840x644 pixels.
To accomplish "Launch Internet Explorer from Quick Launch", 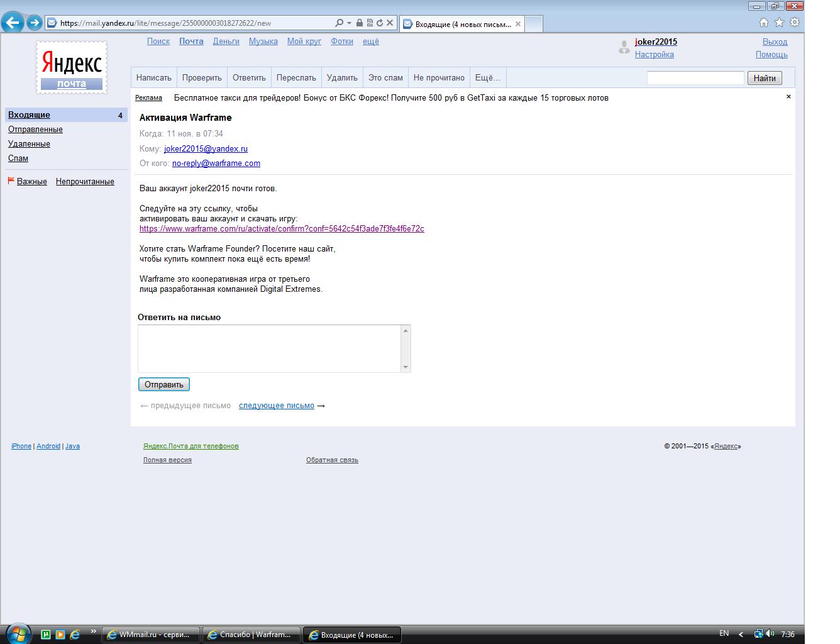I will pyautogui.click(x=74, y=635).
